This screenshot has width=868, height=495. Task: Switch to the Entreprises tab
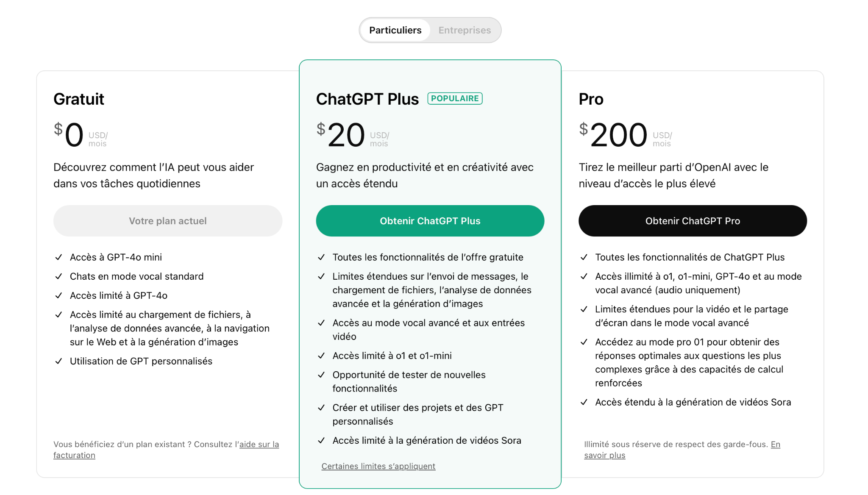(465, 30)
